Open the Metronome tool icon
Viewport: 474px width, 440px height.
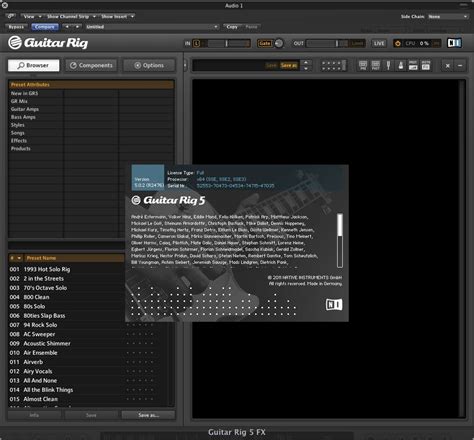[x=401, y=65]
